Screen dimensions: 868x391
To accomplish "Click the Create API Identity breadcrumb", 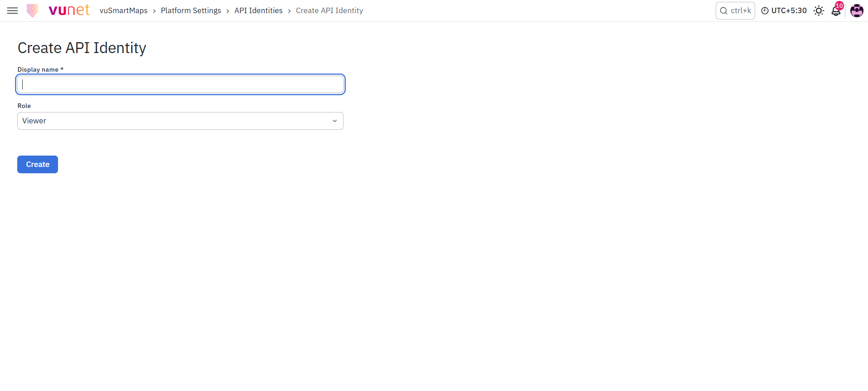I will point(330,10).
